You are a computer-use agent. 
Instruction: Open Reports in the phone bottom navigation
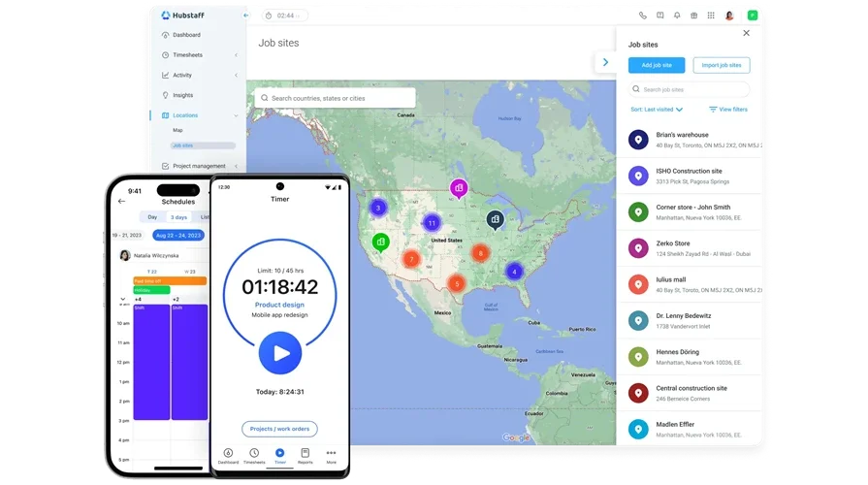click(305, 456)
